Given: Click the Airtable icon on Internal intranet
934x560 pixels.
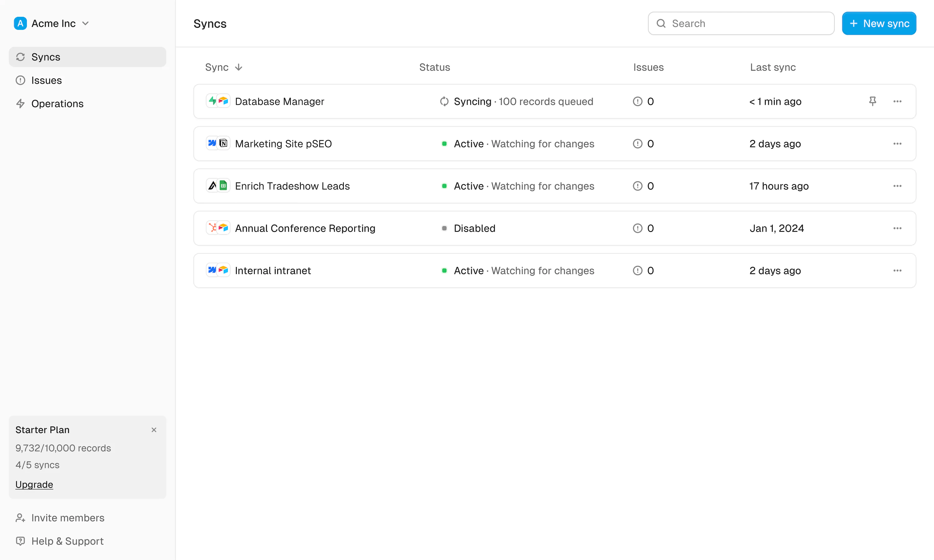Looking at the screenshot, I should pos(224,270).
